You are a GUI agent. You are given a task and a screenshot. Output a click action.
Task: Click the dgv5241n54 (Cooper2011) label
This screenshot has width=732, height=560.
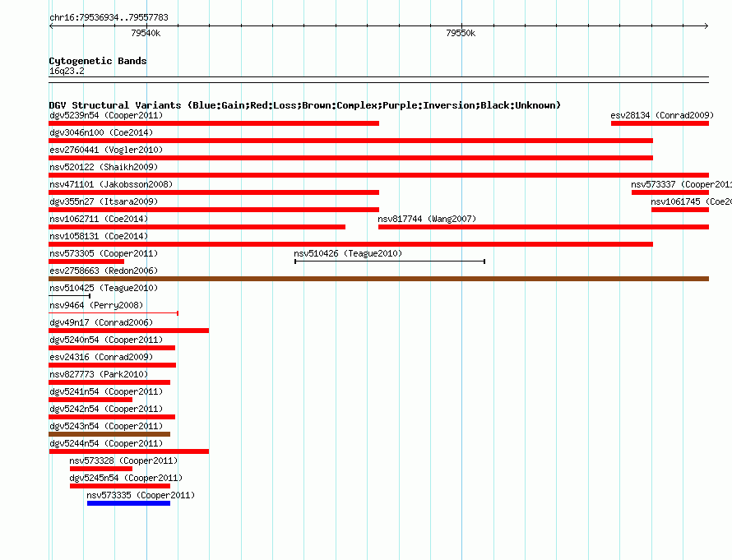[106, 391]
